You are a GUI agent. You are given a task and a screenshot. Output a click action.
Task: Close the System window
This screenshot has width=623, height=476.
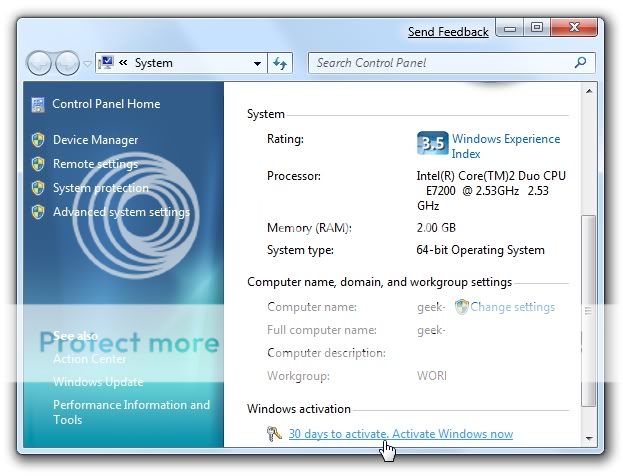click(x=574, y=28)
